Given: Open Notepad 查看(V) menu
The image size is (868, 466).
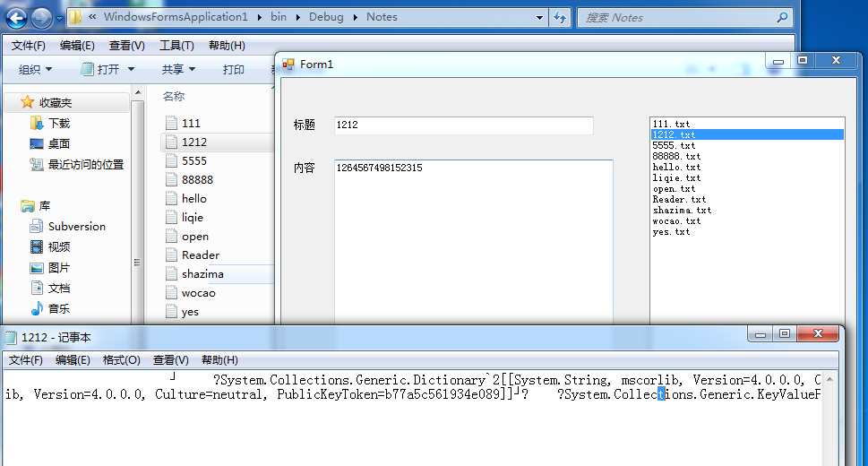Looking at the screenshot, I should pos(170,360).
